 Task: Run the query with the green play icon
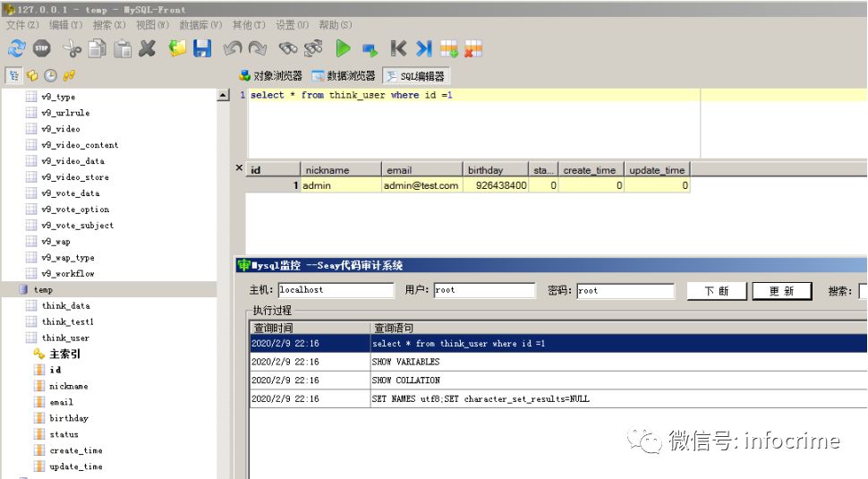[x=343, y=48]
